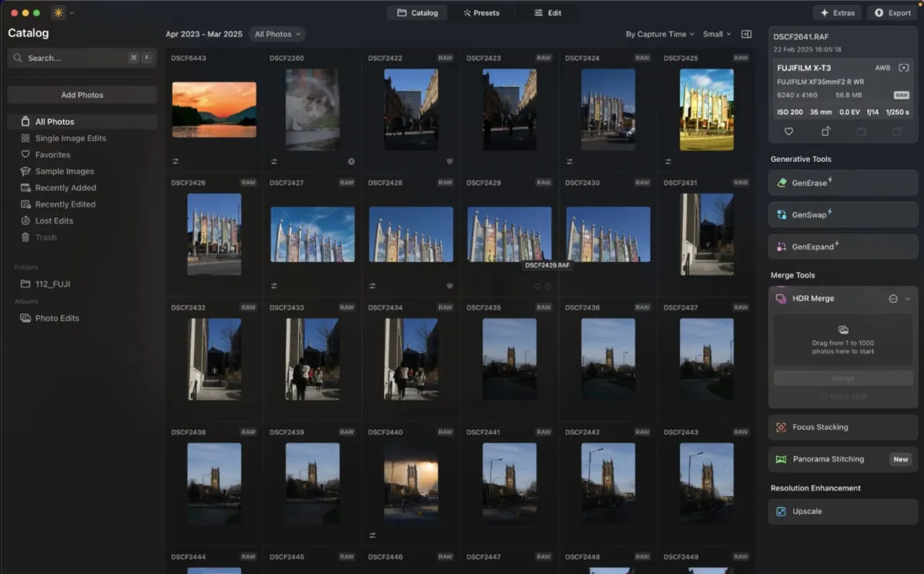Open the By Capture Time sort dropdown
The height and width of the screenshot is (574, 924).
(x=658, y=34)
